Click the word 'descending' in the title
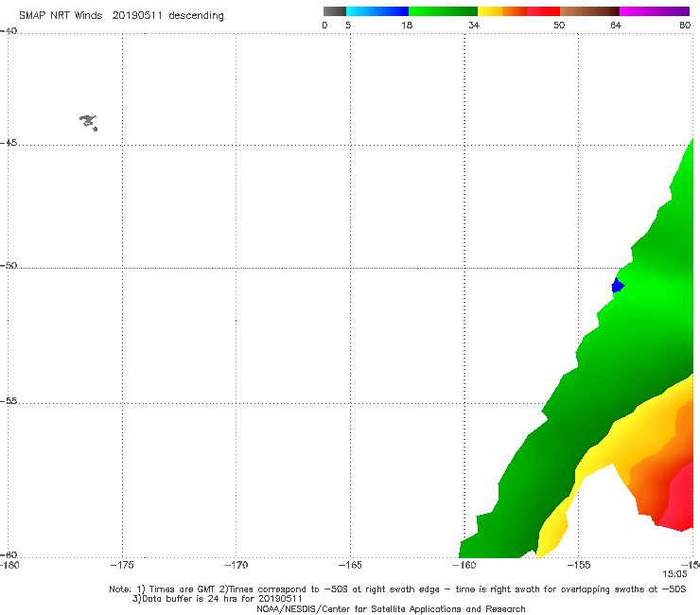The image size is (700, 615). [x=197, y=16]
